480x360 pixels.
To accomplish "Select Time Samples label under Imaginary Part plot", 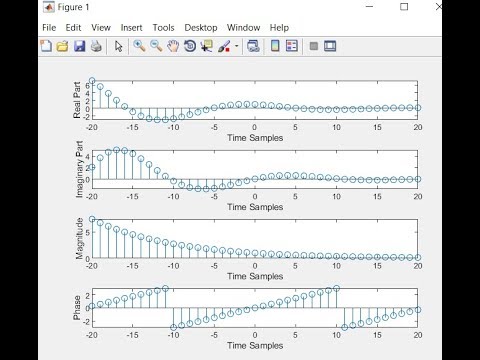I will tap(255, 207).
